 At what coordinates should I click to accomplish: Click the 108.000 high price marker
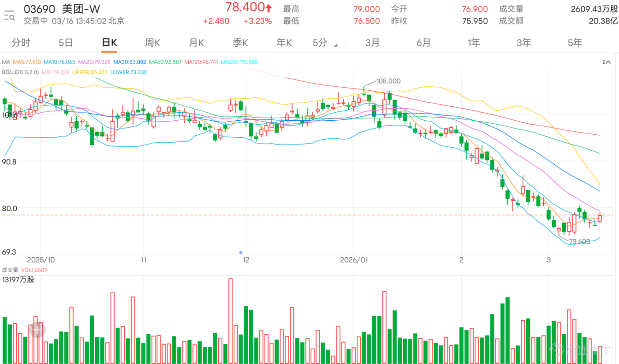pos(388,81)
